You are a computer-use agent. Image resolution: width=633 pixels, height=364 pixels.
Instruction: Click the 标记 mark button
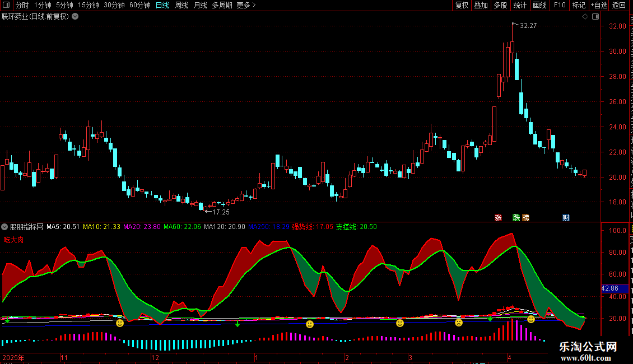[579, 5]
